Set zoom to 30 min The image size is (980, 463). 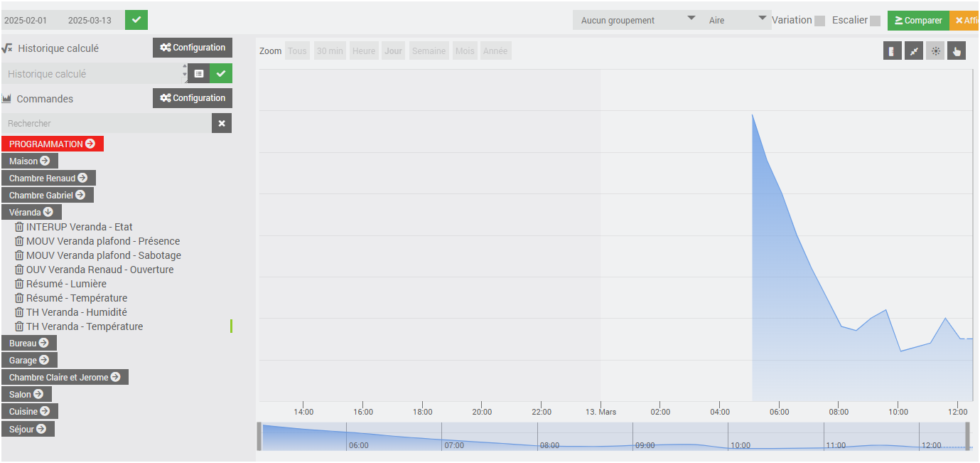coord(330,51)
